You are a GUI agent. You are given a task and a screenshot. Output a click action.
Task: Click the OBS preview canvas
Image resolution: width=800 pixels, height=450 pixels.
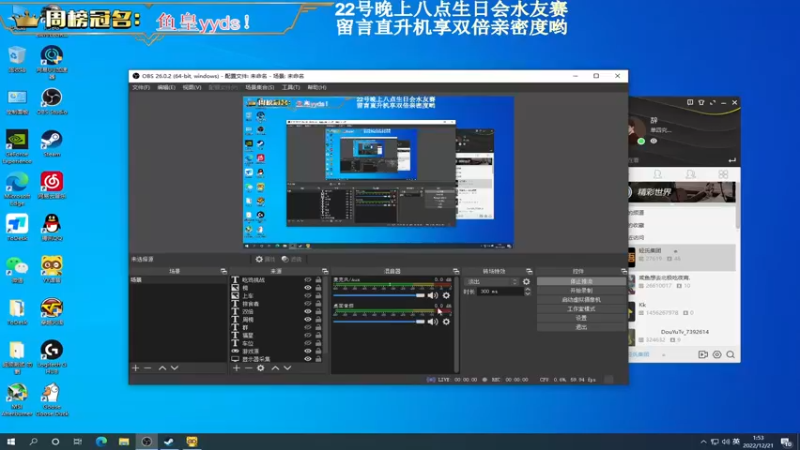(x=378, y=172)
